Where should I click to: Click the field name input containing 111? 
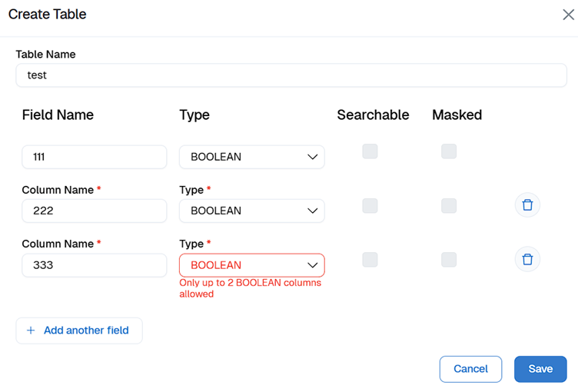(x=95, y=157)
